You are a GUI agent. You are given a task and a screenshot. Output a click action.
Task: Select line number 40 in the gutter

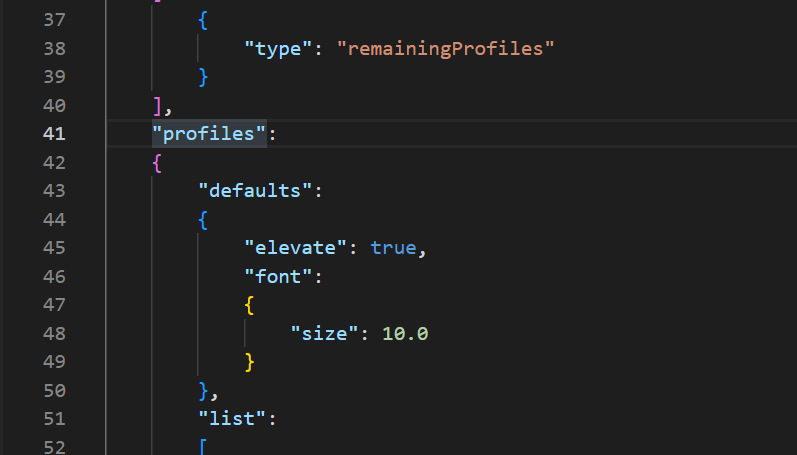pos(54,106)
